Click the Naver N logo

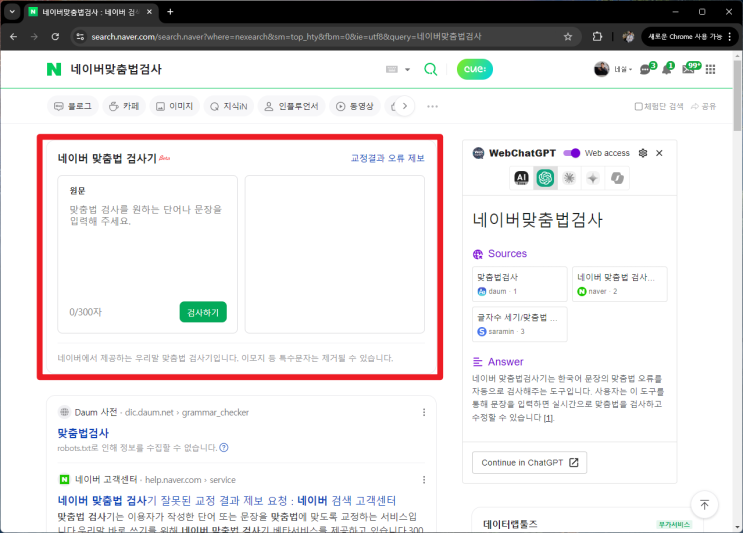54,69
